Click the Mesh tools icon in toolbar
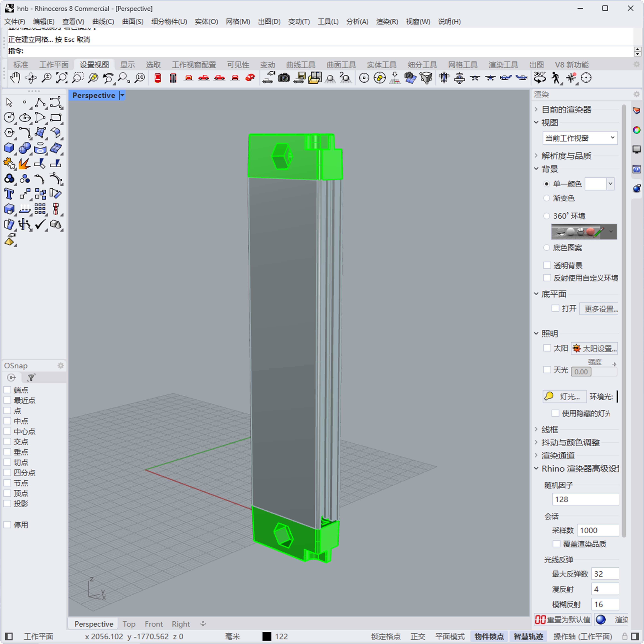Screen dimensions: 644x644 (460, 66)
